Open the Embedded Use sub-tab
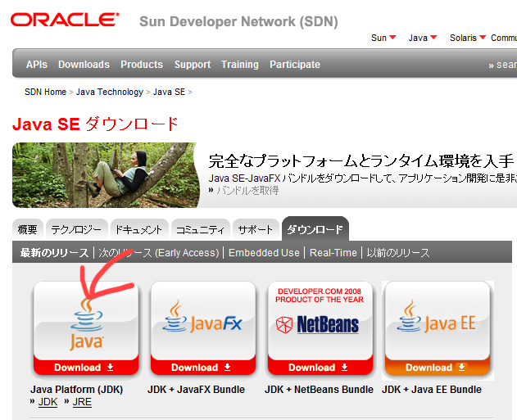517x420 pixels. pos(264,253)
